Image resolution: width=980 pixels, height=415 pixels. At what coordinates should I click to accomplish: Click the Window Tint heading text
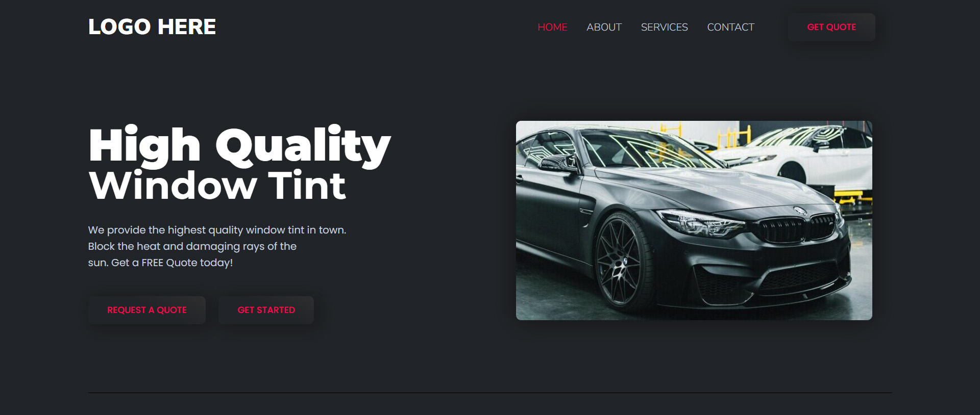217,186
